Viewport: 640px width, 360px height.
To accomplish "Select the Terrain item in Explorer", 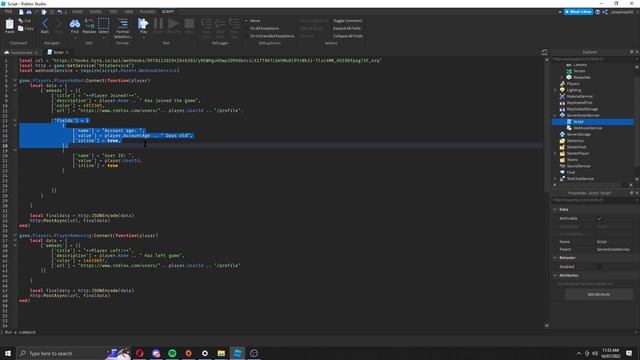I will point(579,71).
